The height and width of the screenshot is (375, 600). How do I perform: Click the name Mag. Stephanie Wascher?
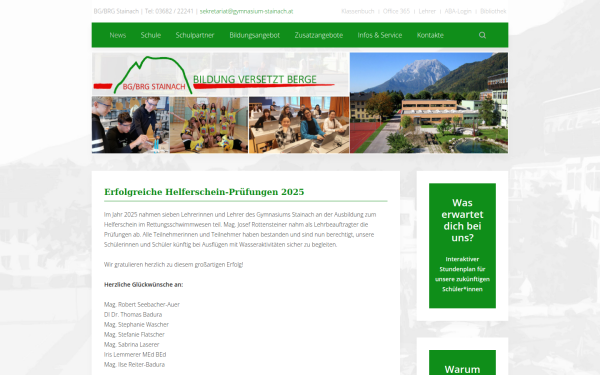(x=136, y=324)
